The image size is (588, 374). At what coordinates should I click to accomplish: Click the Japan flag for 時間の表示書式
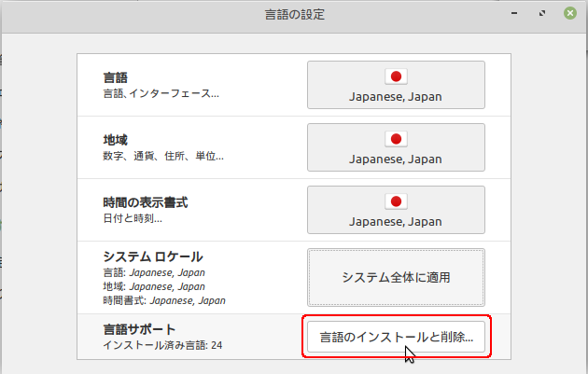[x=396, y=201]
